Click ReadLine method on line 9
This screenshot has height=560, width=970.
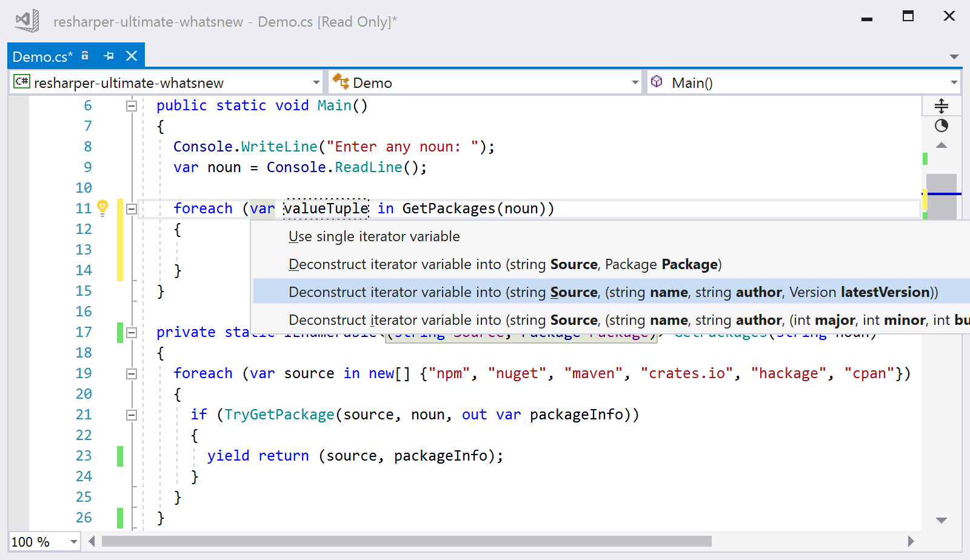(369, 167)
